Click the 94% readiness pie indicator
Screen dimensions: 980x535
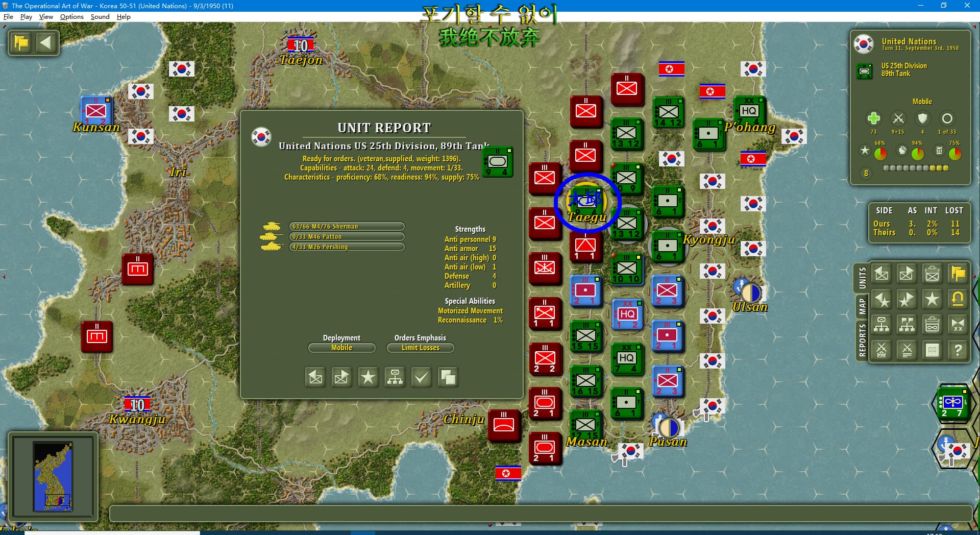pos(917,153)
